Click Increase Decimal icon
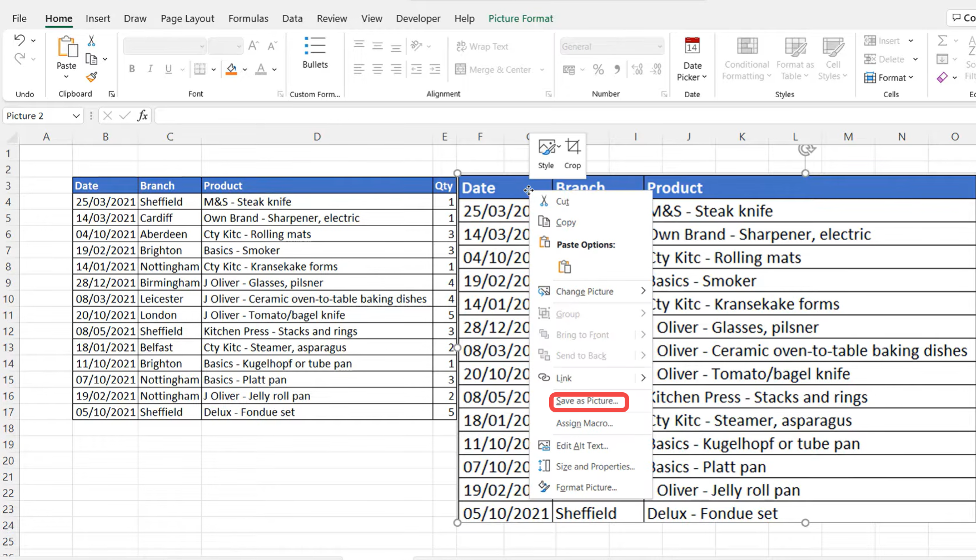Screen dimensions: 976x560 coord(638,69)
